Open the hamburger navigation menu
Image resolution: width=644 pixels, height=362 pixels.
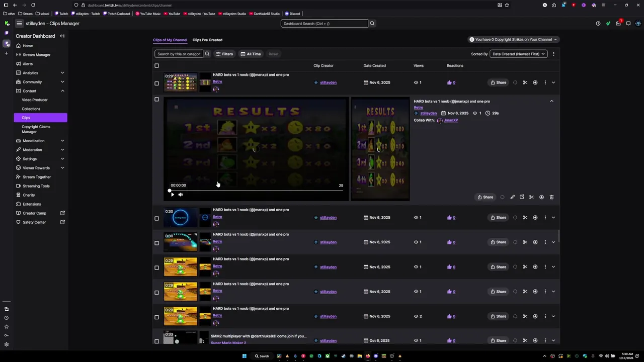click(19, 24)
